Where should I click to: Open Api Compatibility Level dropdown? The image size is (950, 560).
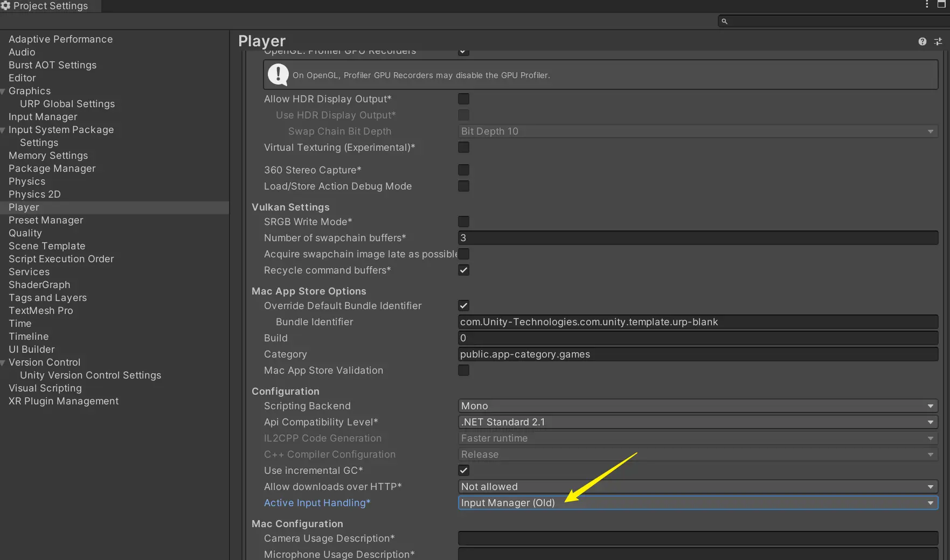click(697, 422)
